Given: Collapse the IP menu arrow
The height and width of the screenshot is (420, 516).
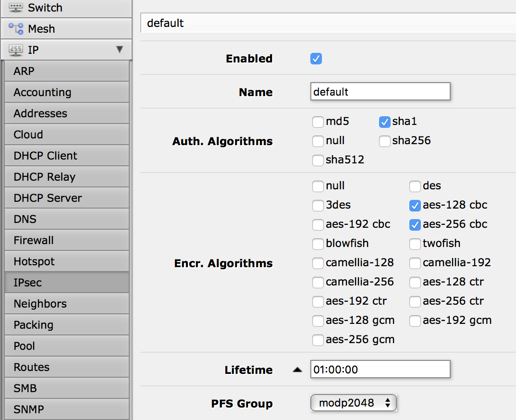Looking at the screenshot, I should [x=120, y=49].
